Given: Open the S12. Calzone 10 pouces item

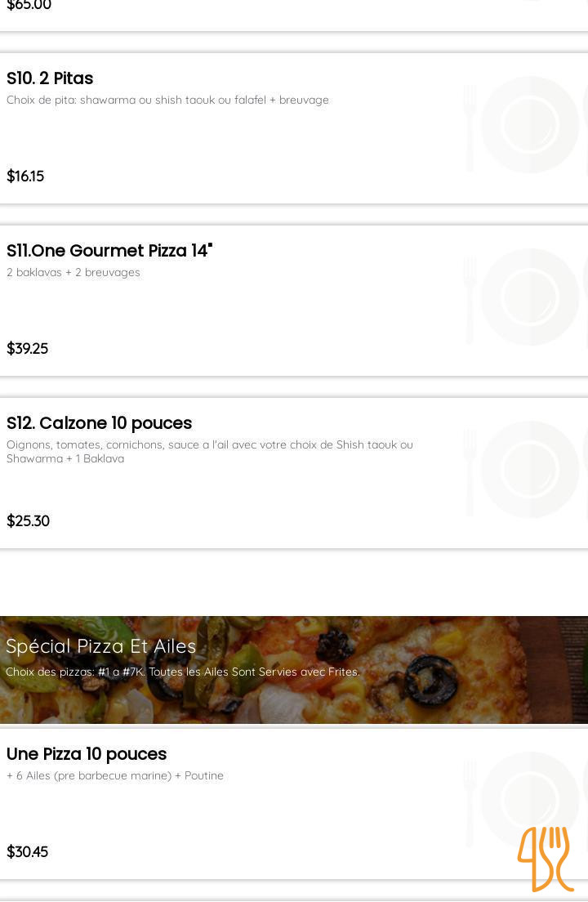Looking at the screenshot, I should tap(99, 423).
